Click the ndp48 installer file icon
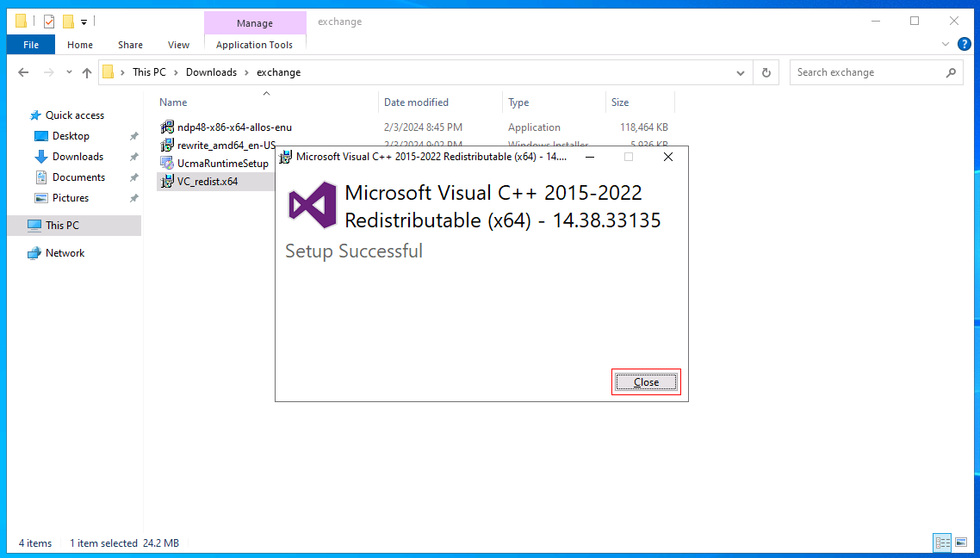 (167, 127)
